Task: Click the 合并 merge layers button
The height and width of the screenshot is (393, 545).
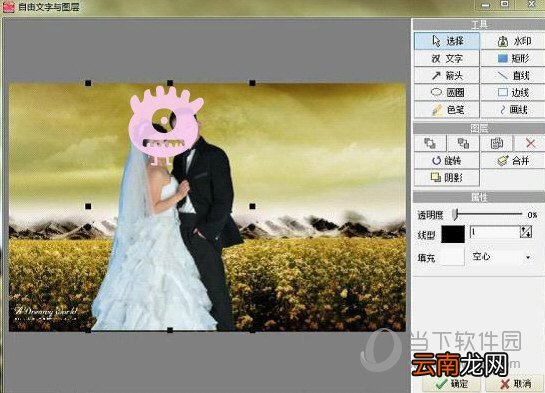Action: (x=513, y=161)
